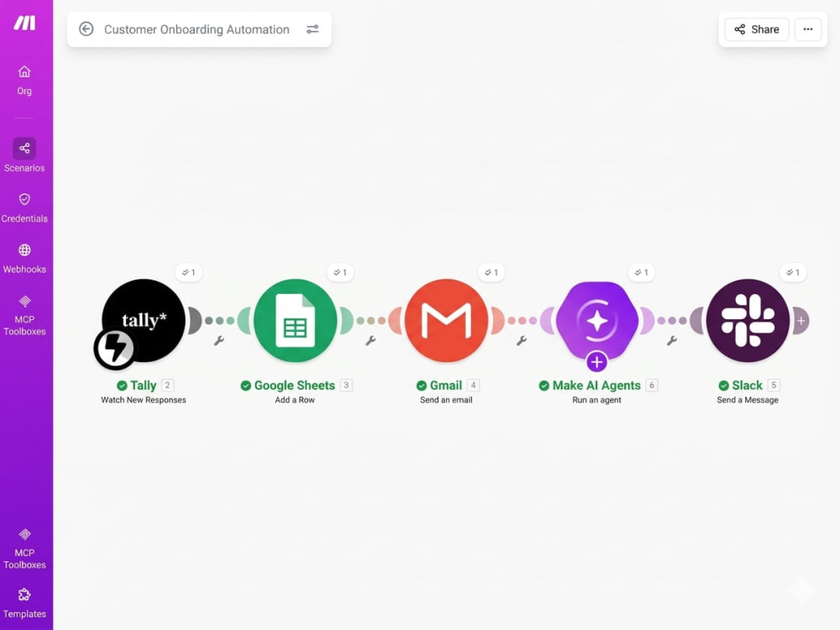840x630 pixels.
Task: Open the three-dot more options menu
Action: 808,29
